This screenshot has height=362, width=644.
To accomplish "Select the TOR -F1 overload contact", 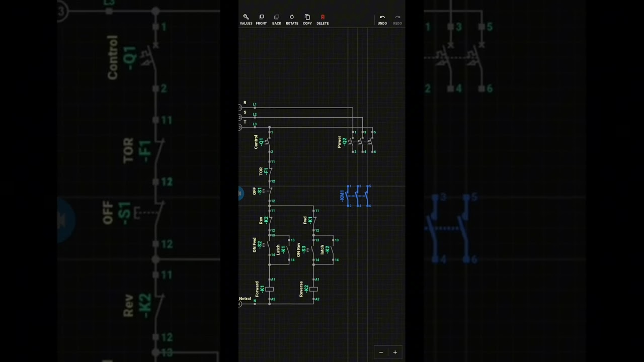I will [270, 171].
